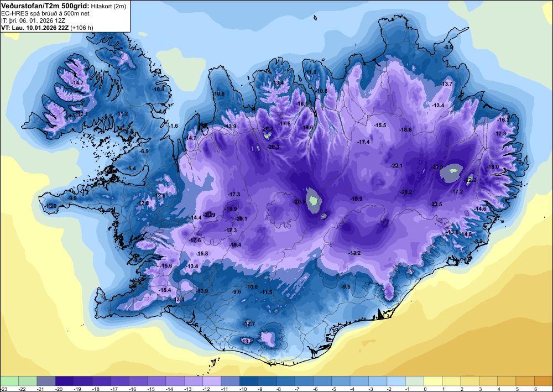
Task: Click the -18.0 label in the east
Action: coord(493,167)
